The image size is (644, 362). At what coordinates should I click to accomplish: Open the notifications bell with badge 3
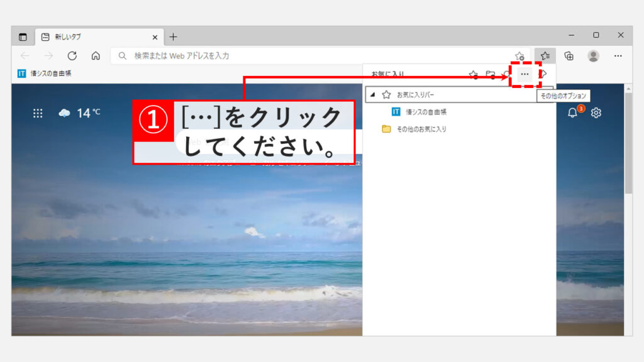tap(573, 113)
